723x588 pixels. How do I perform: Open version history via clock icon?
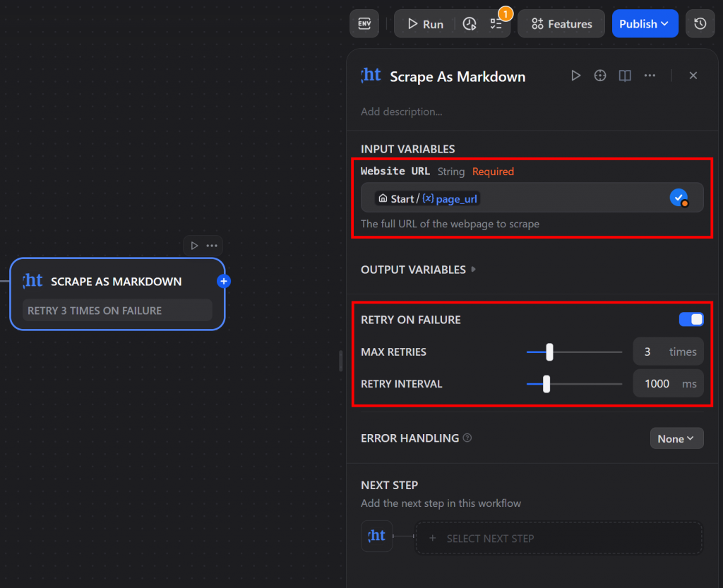pyautogui.click(x=700, y=23)
